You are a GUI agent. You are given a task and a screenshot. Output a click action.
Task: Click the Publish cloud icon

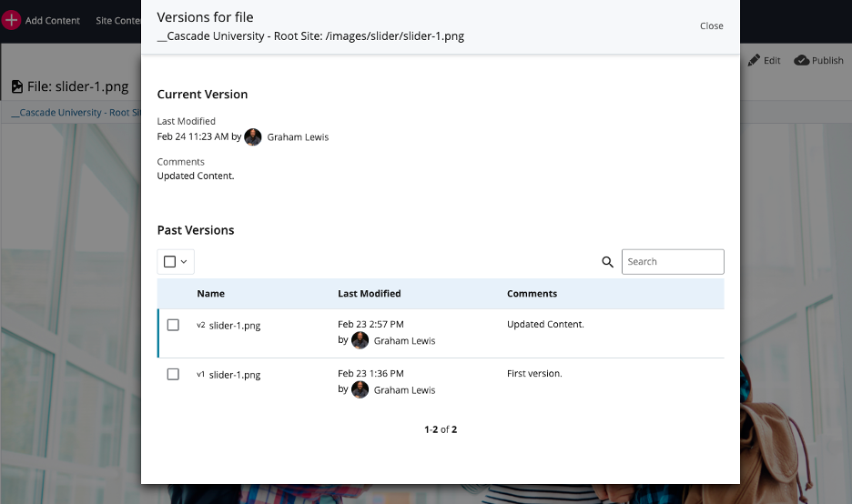[x=801, y=60]
